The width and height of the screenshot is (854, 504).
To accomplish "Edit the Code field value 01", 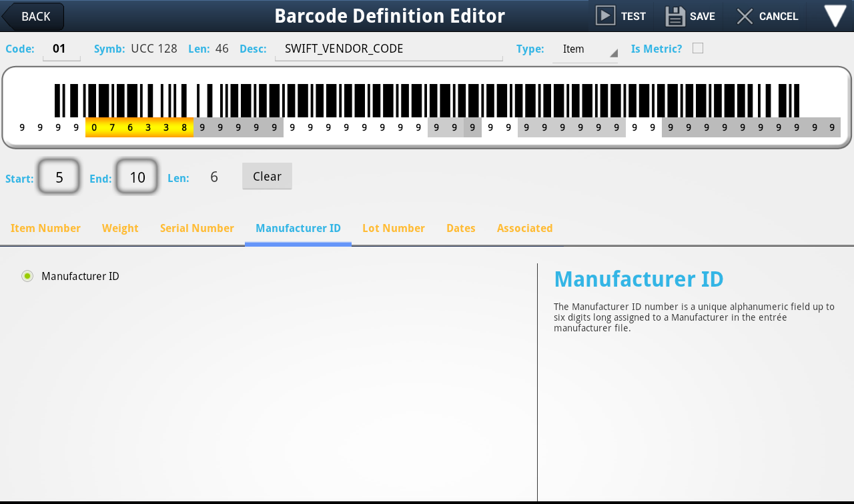I will (61, 49).
